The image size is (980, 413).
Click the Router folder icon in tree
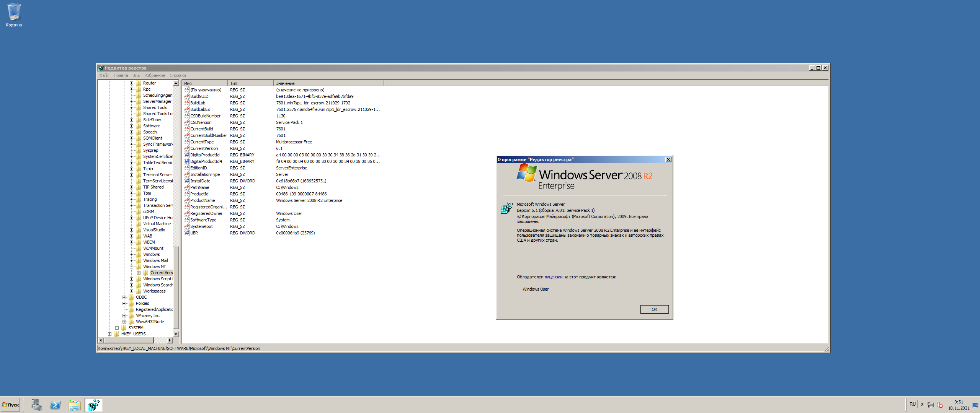(x=139, y=83)
